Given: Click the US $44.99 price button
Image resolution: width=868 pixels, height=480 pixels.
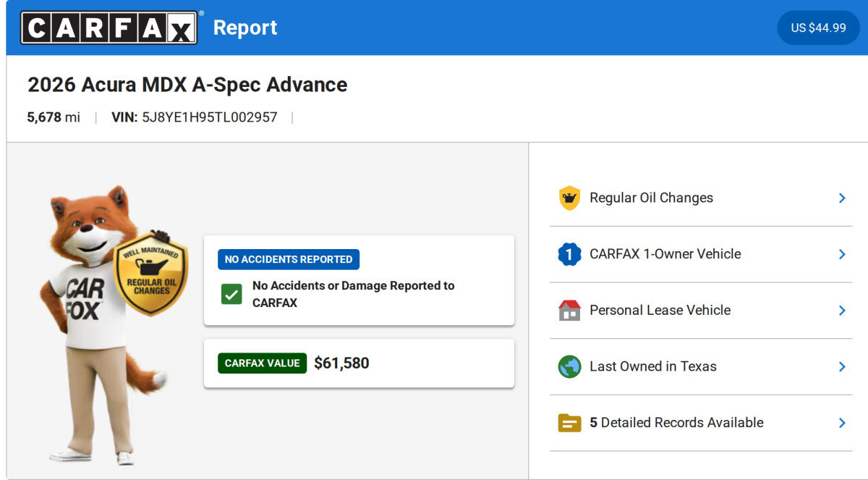Looking at the screenshot, I should pos(818,28).
